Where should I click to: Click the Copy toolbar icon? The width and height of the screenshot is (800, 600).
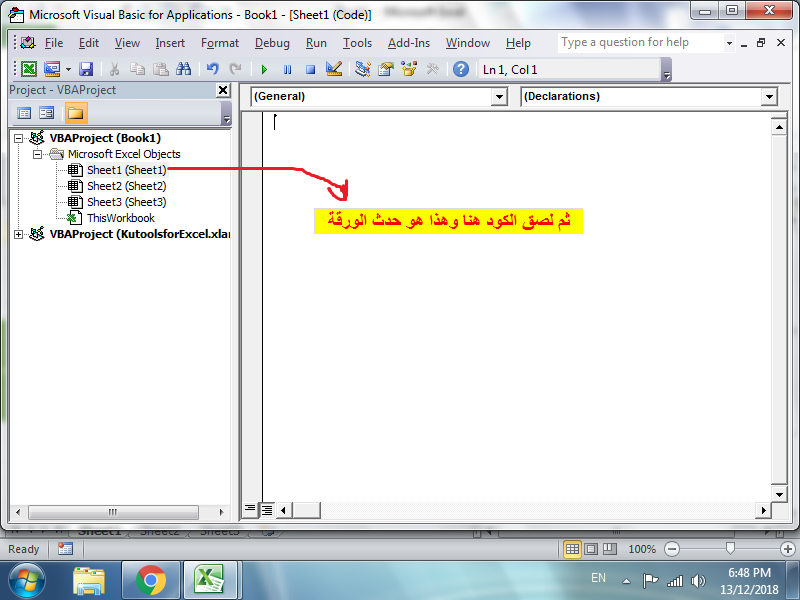coord(137,69)
